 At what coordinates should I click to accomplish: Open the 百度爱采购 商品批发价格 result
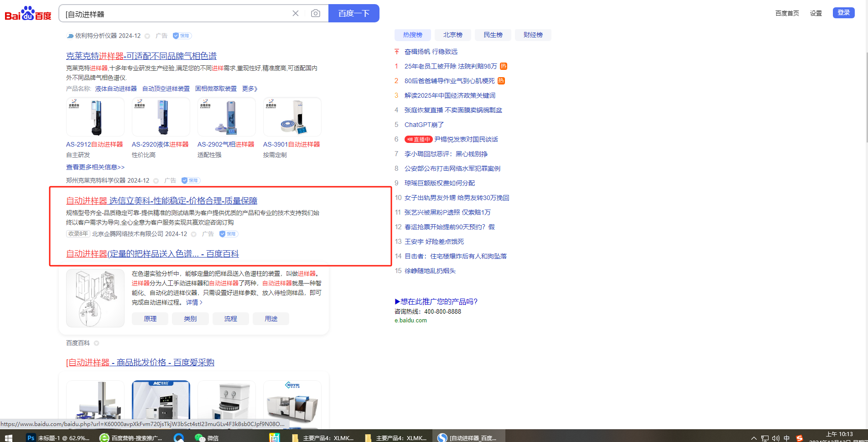pyautogui.click(x=140, y=363)
